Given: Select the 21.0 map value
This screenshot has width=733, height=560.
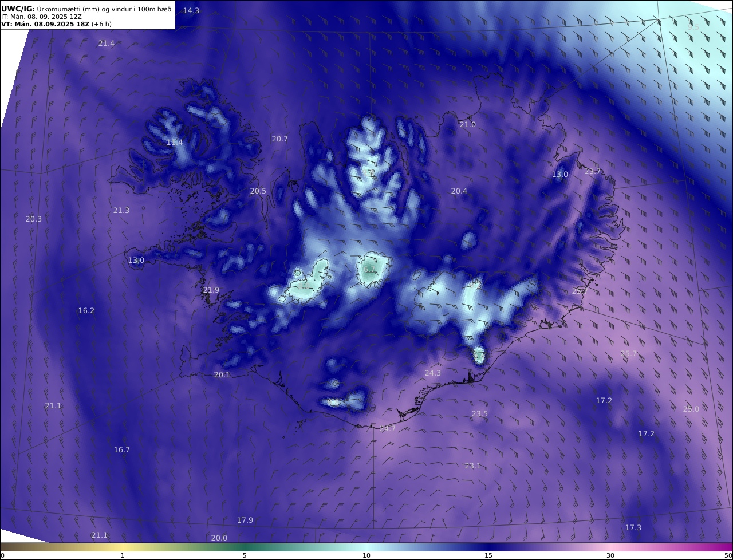Looking at the screenshot, I should click(468, 125).
